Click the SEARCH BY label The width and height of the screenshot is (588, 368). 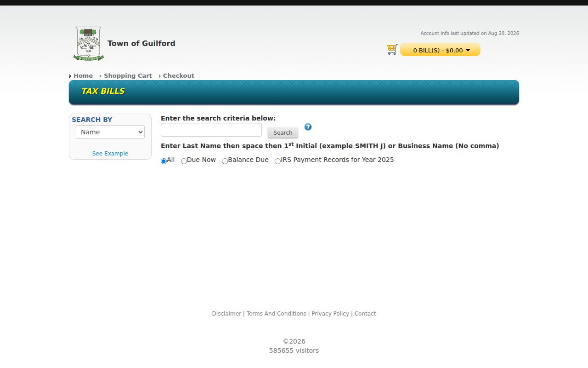point(92,120)
